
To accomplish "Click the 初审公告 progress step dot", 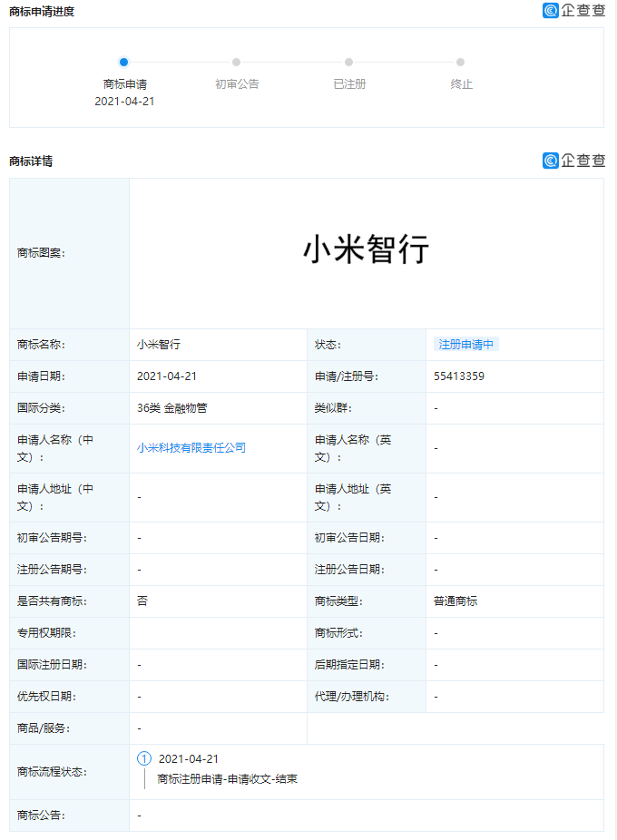I will click(237, 62).
